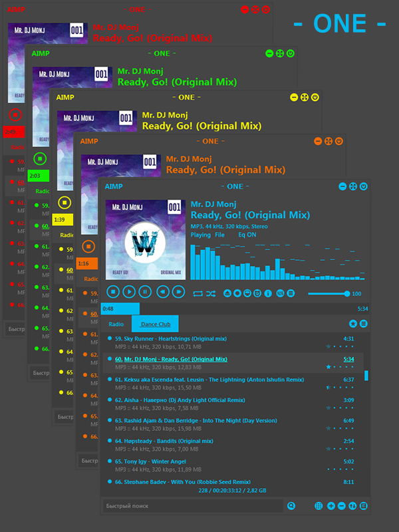
Task: Add files with the blue plus icon
Action: pyautogui.click(x=331, y=506)
